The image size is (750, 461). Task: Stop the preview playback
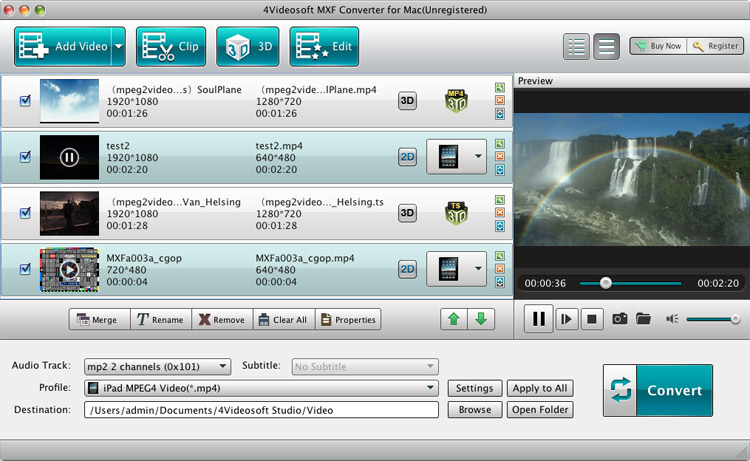click(x=592, y=319)
